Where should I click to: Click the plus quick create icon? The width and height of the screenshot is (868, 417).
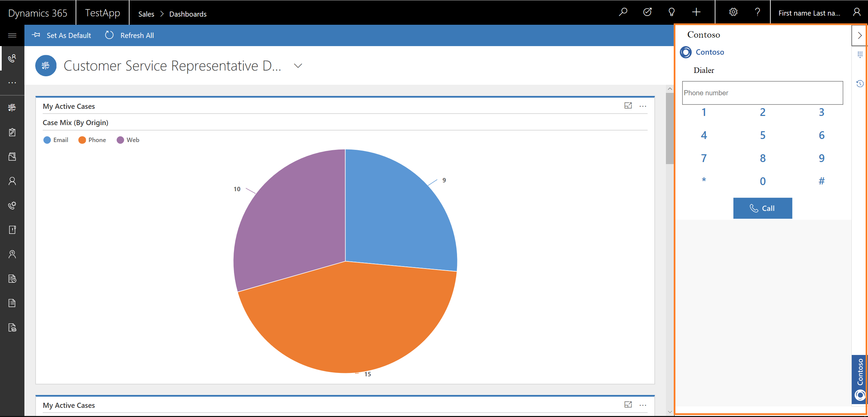[x=696, y=13]
